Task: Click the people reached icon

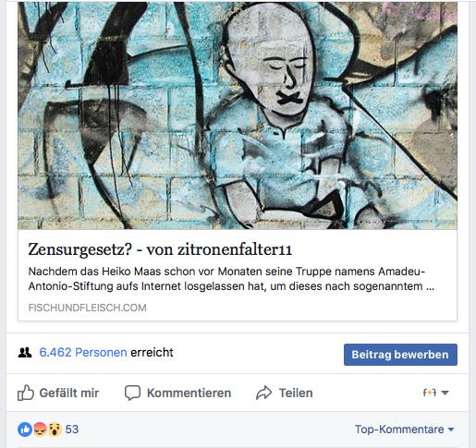Action: [x=25, y=353]
